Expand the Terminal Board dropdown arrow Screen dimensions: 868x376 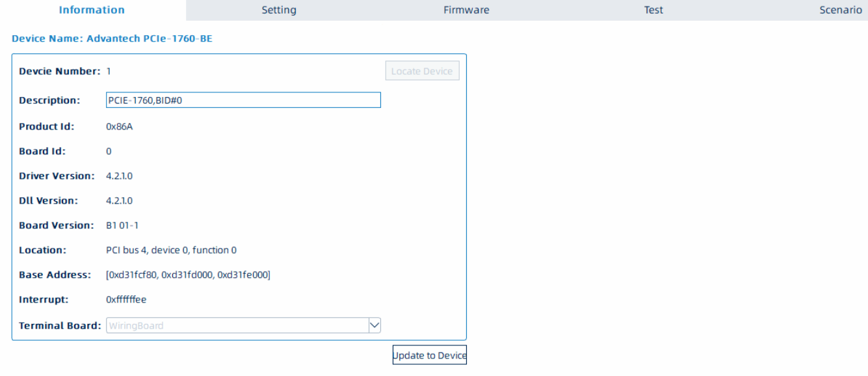pyautogui.click(x=375, y=325)
